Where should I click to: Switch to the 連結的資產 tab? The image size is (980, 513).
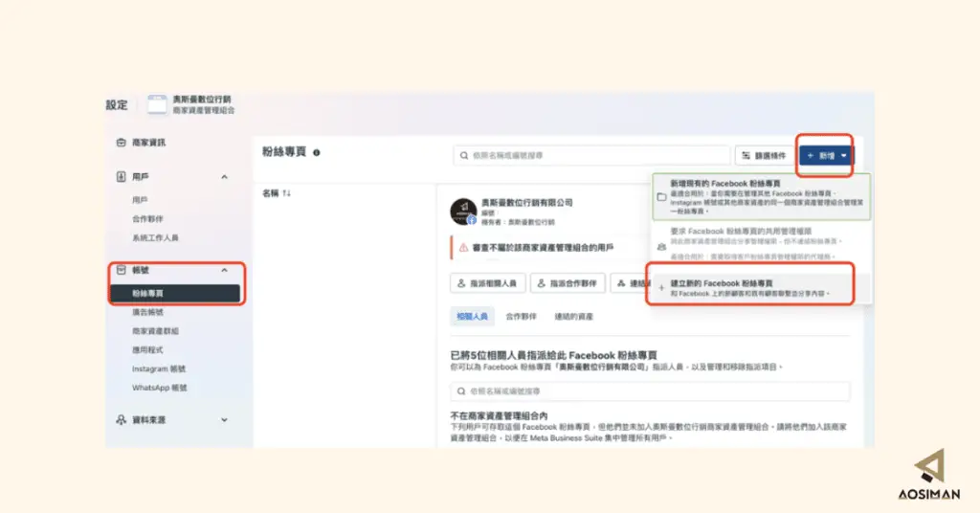pos(573,317)
